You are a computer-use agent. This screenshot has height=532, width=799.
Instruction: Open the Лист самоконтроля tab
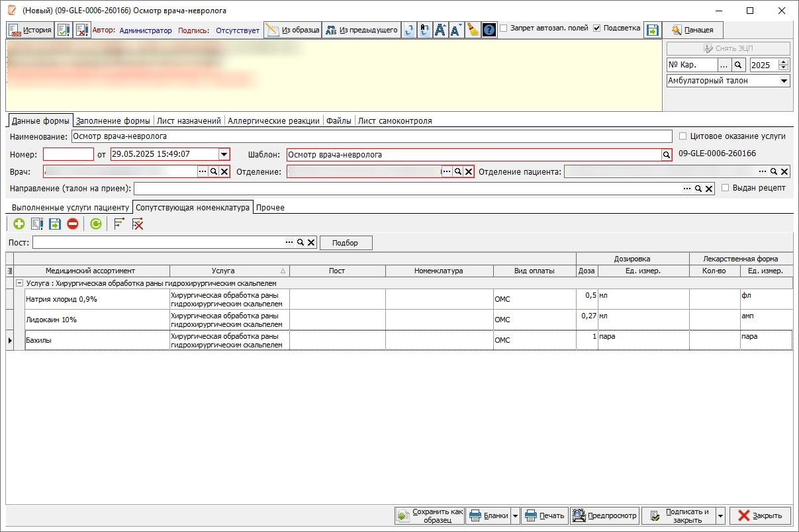point(395,121)
